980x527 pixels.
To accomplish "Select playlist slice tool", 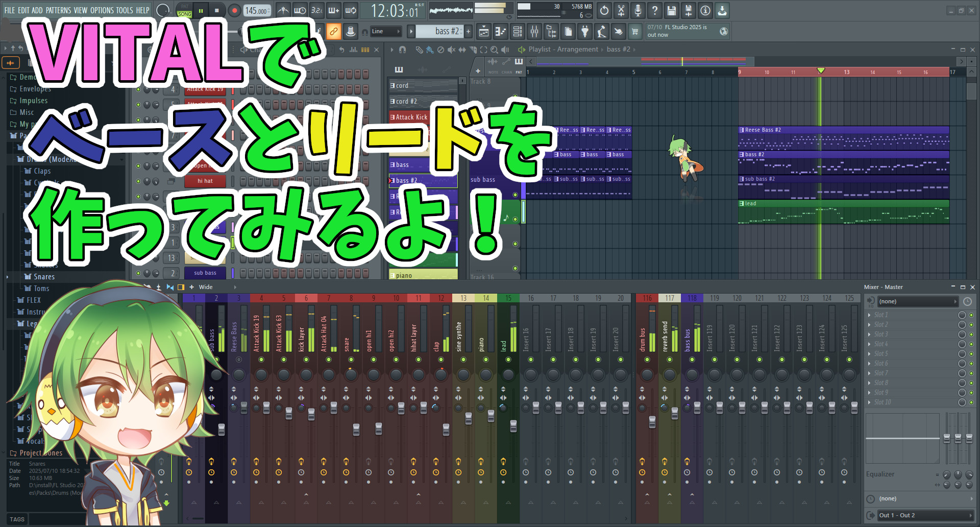I will (473, 50).
